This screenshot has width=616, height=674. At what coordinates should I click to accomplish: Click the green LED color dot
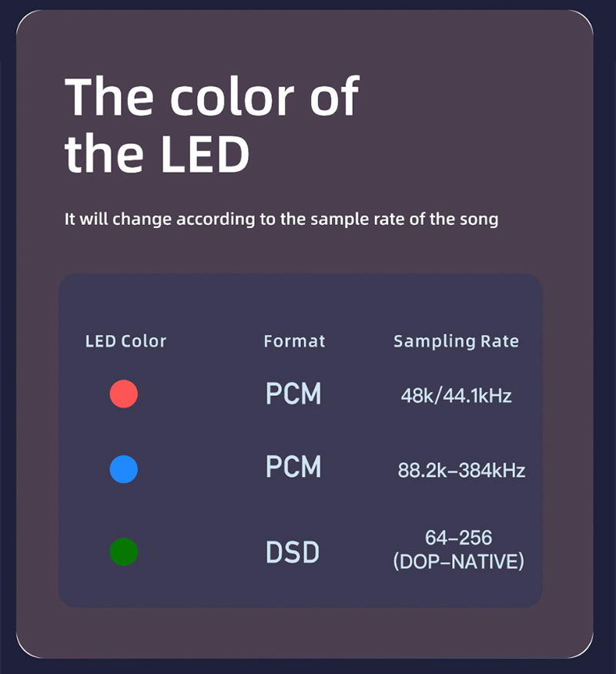tap(124, 552)
